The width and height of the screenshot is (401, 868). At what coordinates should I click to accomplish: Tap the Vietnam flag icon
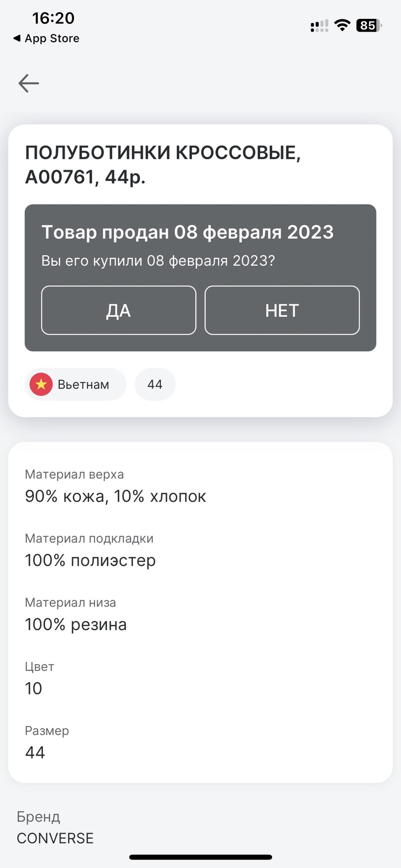click(41, 384)
